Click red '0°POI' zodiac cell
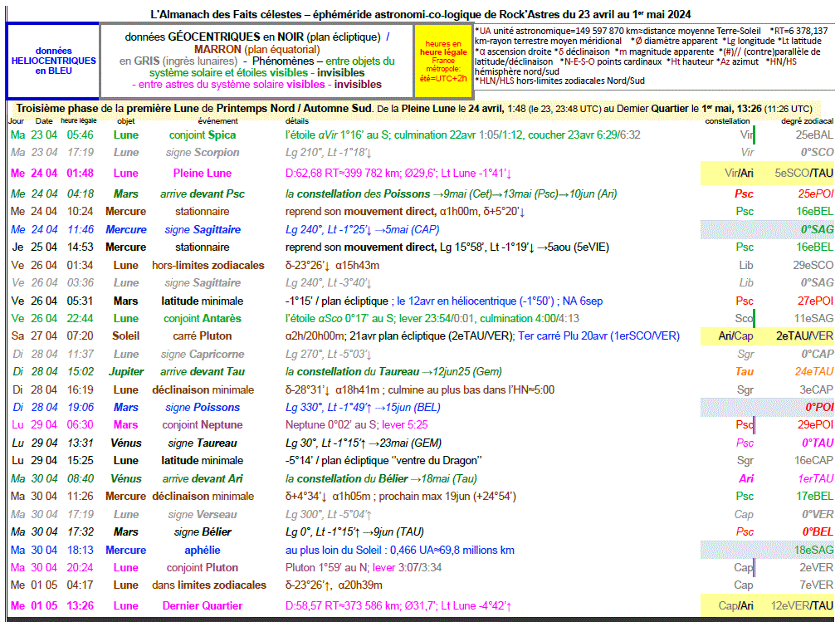This screenshot has width=840, height=622. [819, 407]
